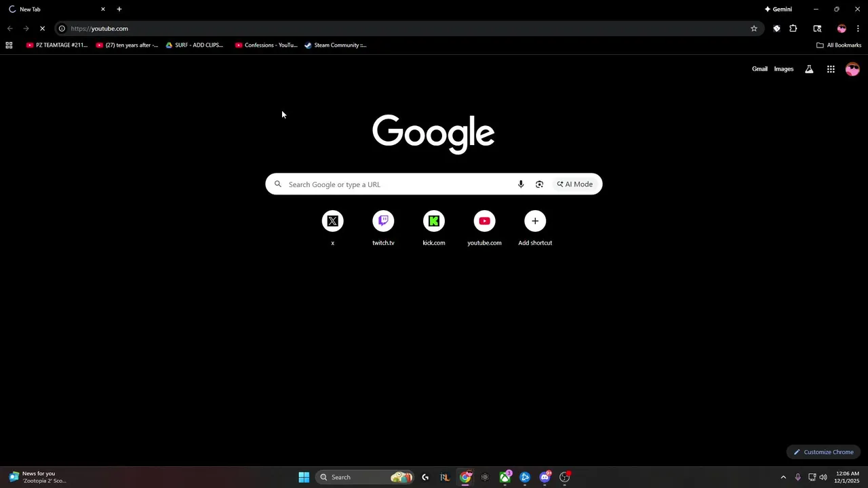Click the forward navigation arrow
Image resolution: width=868 pixels, height=488 pixels.
26,28
